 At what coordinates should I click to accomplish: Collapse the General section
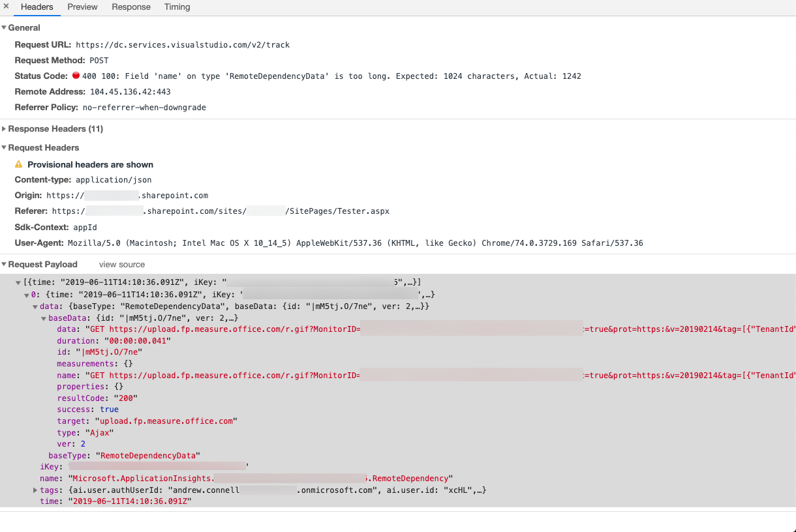click(4, 28)
